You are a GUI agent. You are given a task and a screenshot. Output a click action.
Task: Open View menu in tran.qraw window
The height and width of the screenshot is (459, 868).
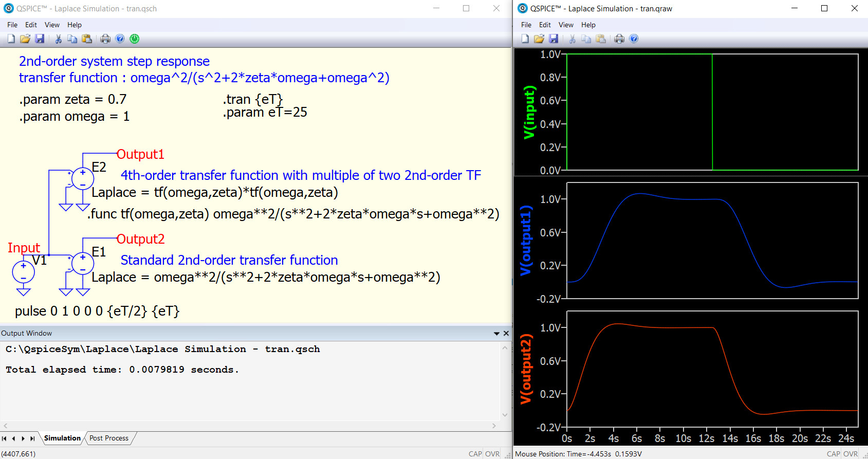click(x=566, y=25)
